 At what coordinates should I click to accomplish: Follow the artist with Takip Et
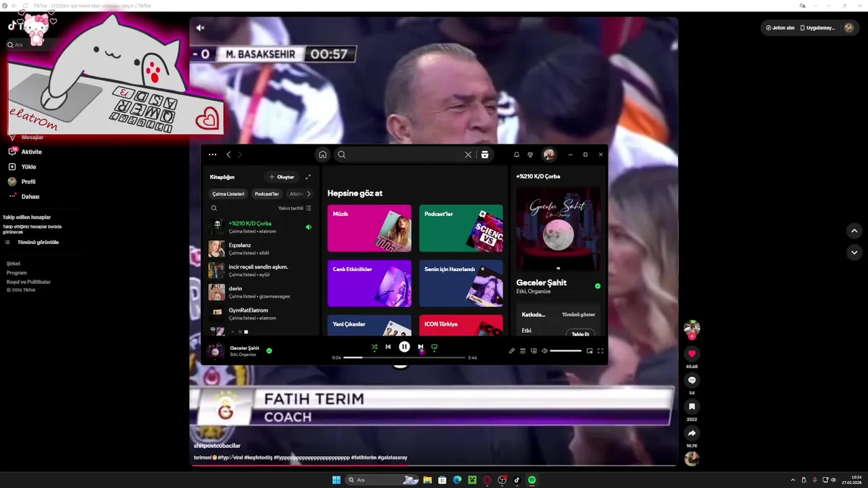point(580,333)
